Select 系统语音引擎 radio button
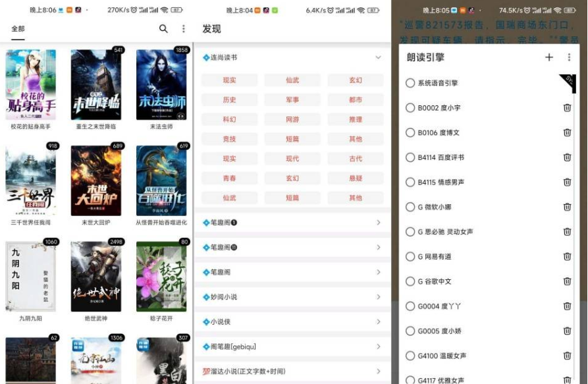This screenshot has height=384, width=588. (x=410, y=83)
